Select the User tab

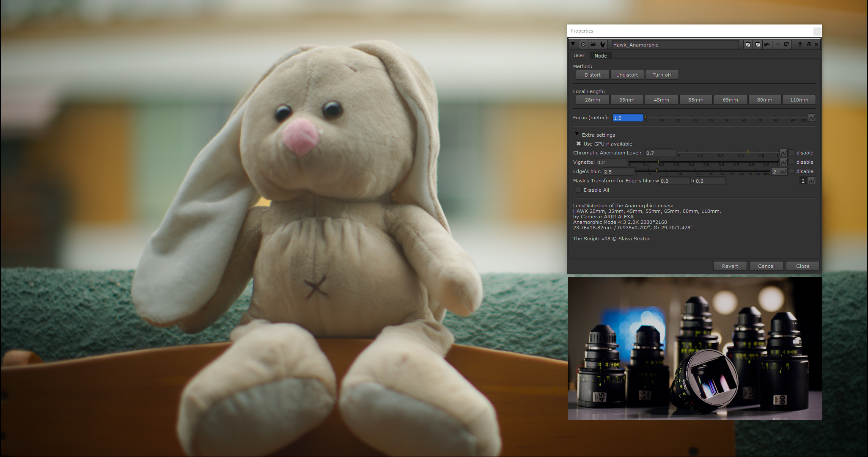579,56
